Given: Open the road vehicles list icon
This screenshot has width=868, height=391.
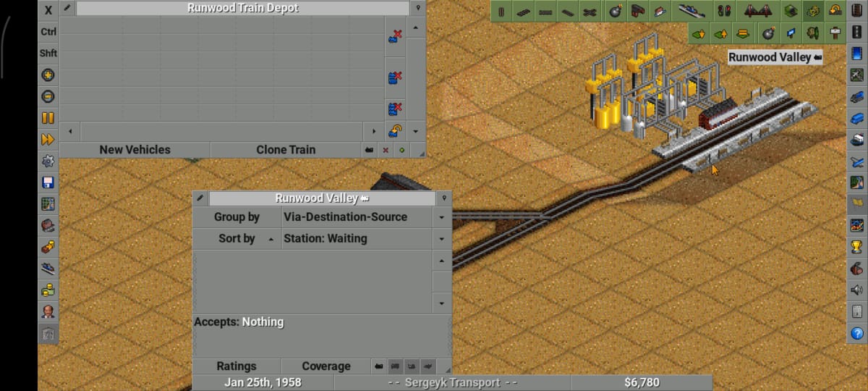Looking at the screenshot, I should 857,118.
